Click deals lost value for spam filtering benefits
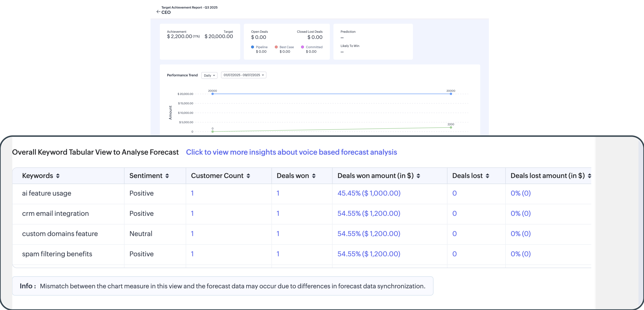 click(x=454, y=254)
